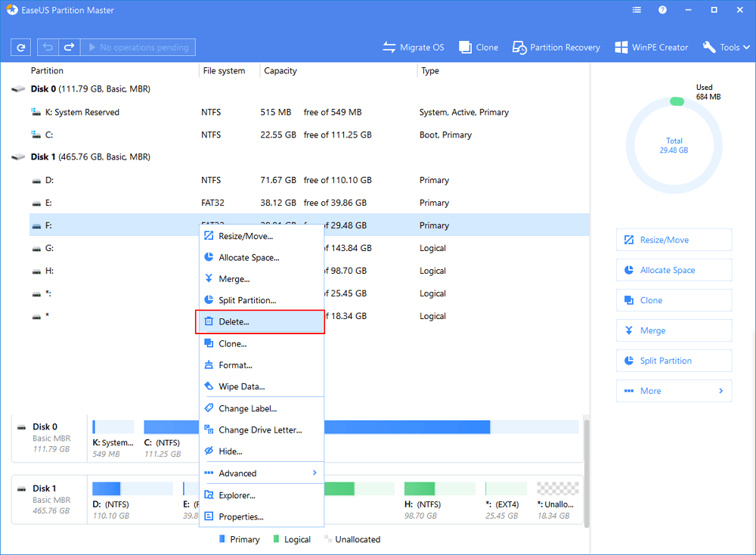Expand the Advanced submenu
Image resolution: width=756 pixels, height=555 pixels.
[262, 473]
